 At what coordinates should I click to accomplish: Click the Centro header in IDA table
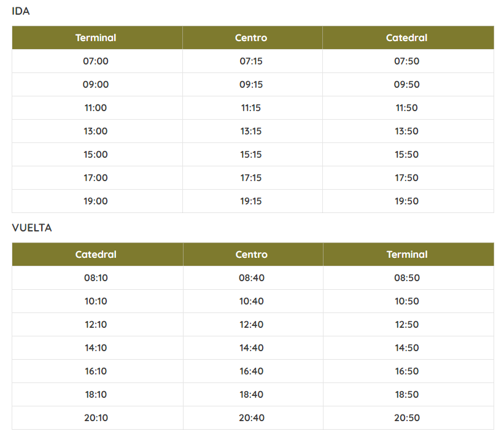251,37
